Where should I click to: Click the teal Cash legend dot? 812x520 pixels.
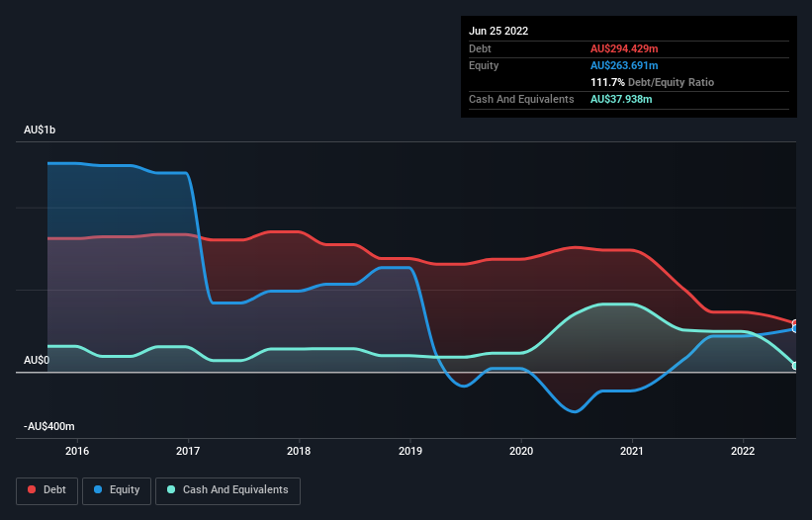pos(171,489)
